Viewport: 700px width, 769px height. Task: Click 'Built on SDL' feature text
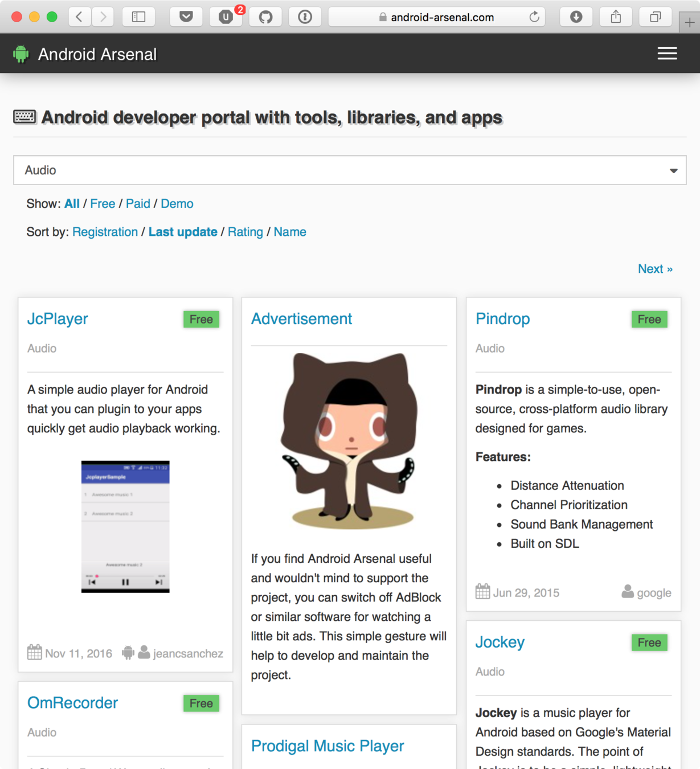pyautogui.click(x=545, y=544)
